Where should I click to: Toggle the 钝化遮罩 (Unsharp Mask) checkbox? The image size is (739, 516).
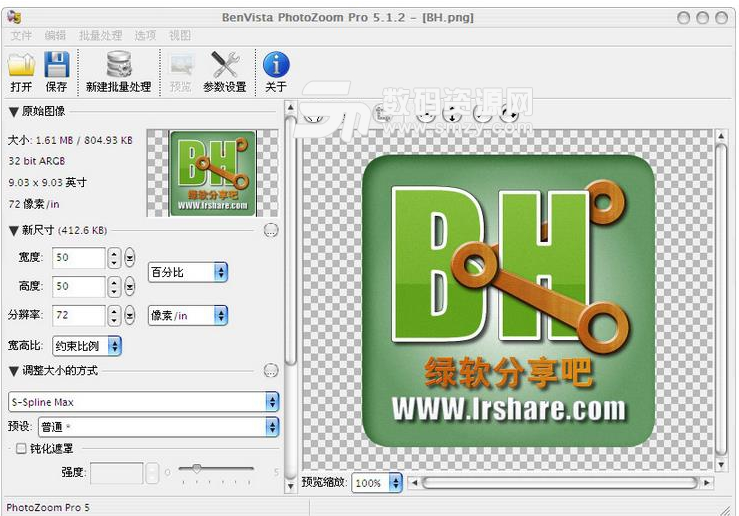21,448
